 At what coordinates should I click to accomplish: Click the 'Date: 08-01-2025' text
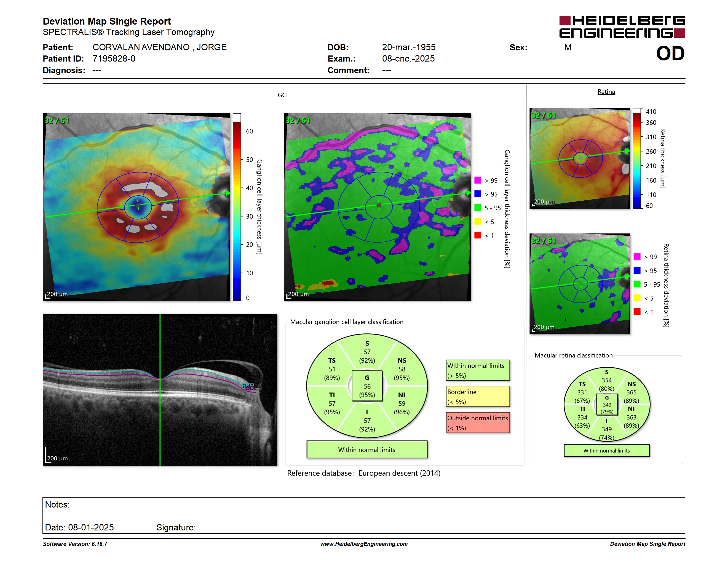79,527
